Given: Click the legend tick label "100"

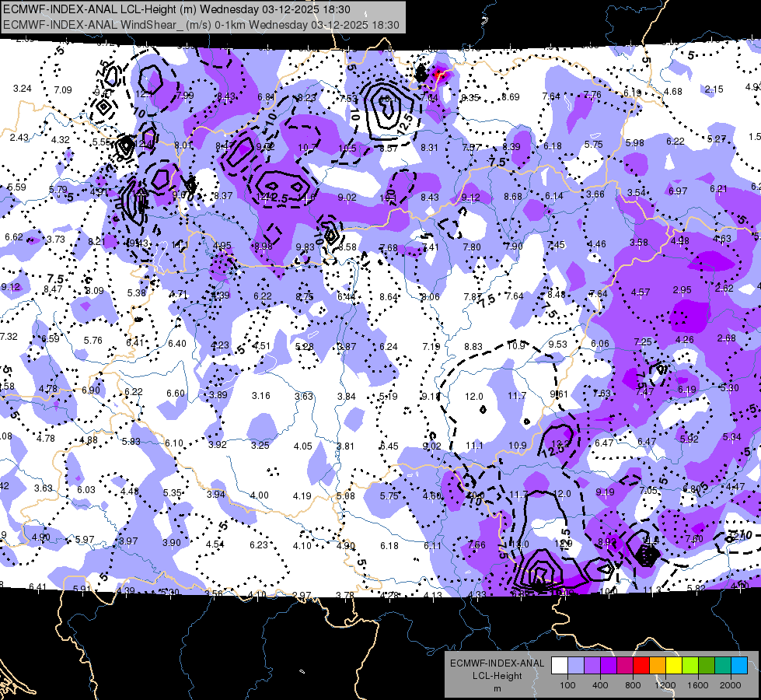Looking at the screenshot, I should click(x=567, y=685).
